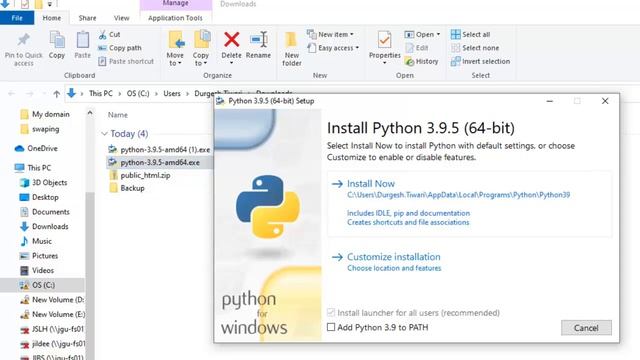Open My domain in navigation pane
640x360 pixels.
tap(45, 114)
